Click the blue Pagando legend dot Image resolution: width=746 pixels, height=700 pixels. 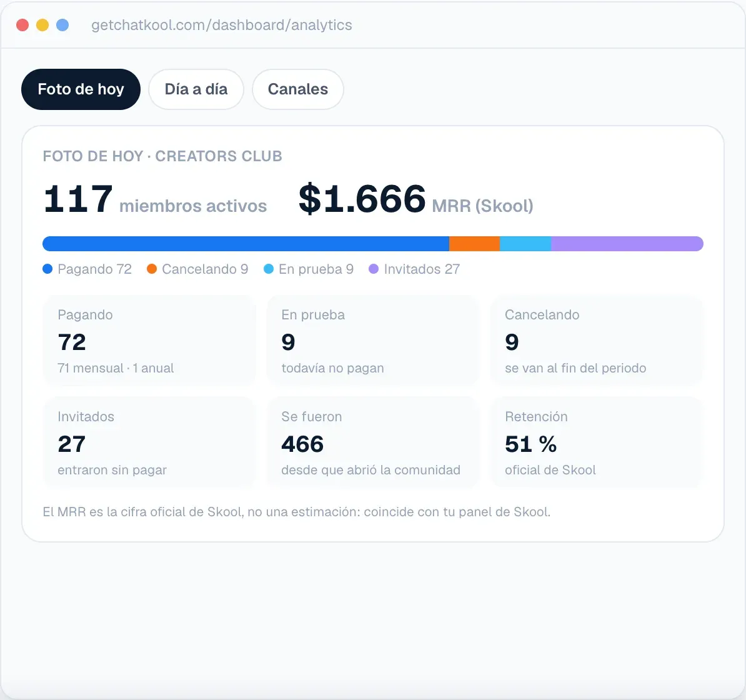[47, 269]
